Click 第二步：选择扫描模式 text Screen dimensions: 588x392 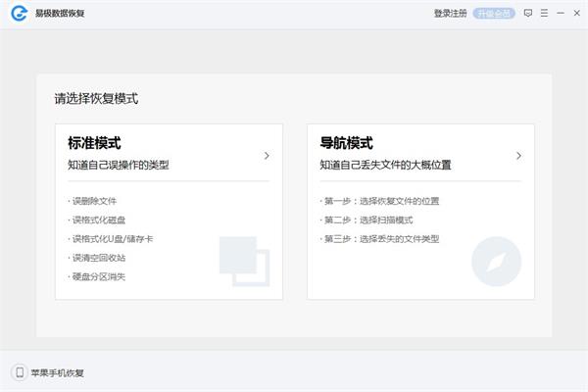[367, 220]
